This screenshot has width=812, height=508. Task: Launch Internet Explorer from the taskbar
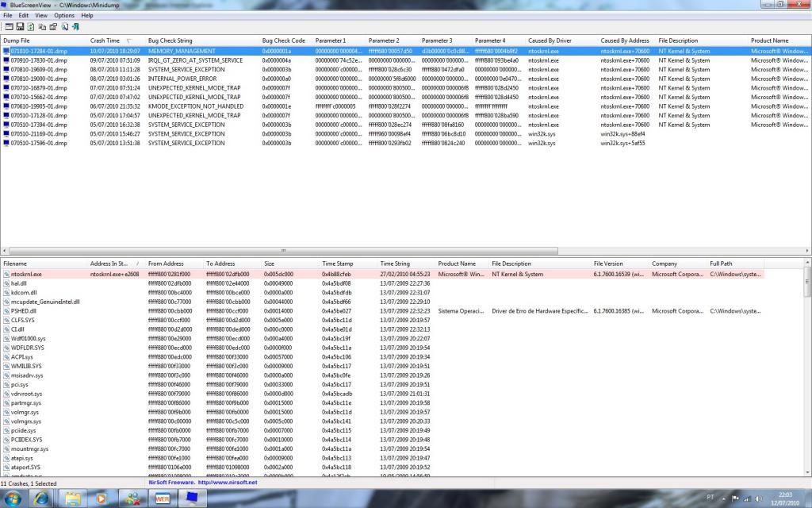(x=41, y=498)
